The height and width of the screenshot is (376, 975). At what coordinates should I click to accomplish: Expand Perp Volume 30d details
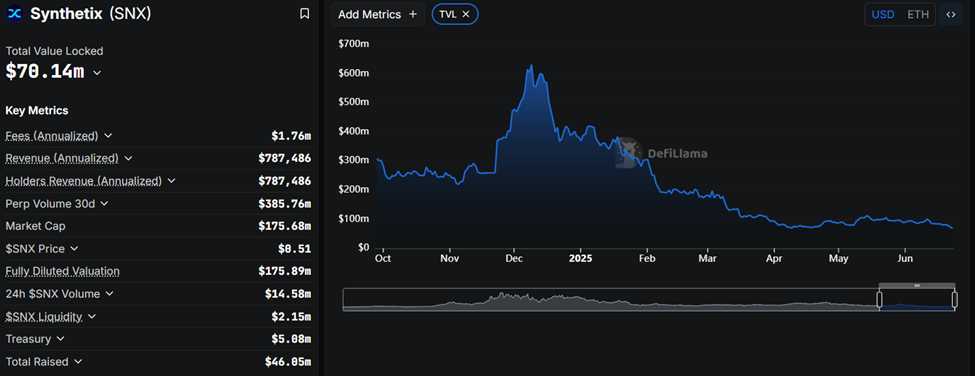104,203
